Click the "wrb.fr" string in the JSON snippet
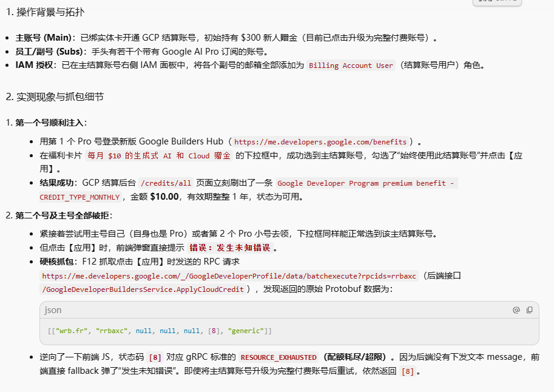554x392 pixels. pos(72,331)
